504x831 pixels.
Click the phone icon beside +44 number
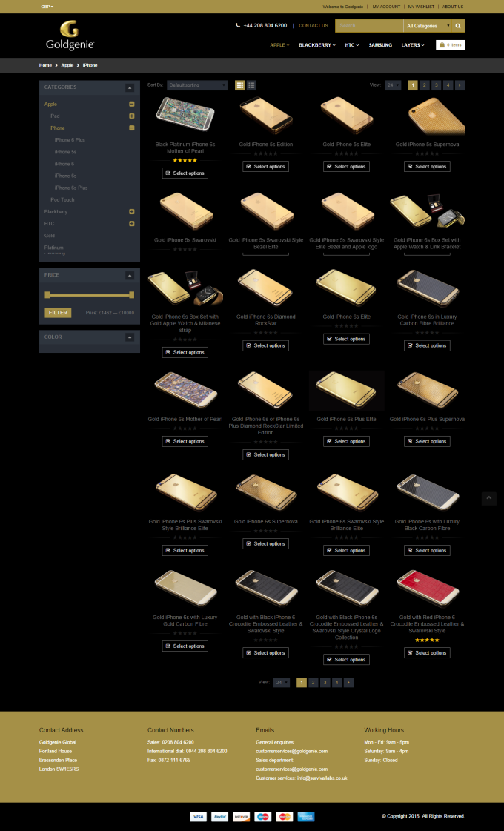coord(238,25)
